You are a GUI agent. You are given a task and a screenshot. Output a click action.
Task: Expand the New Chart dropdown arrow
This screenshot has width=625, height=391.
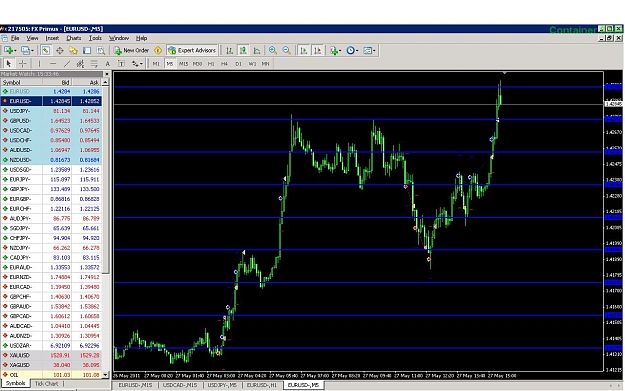click(x=15, y=51)
